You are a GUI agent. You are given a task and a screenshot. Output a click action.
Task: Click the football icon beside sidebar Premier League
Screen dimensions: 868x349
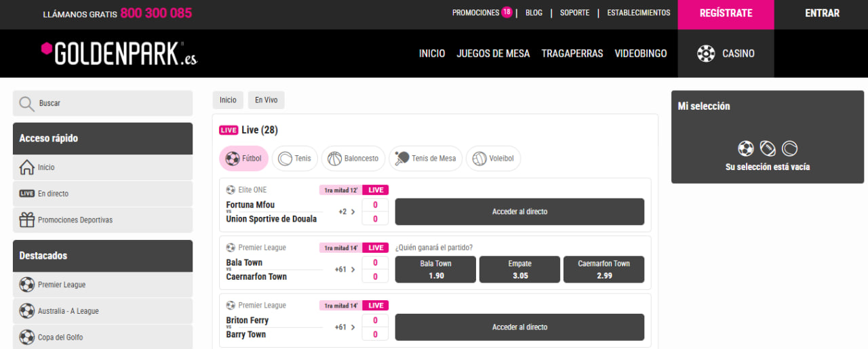tap(27, 285)
